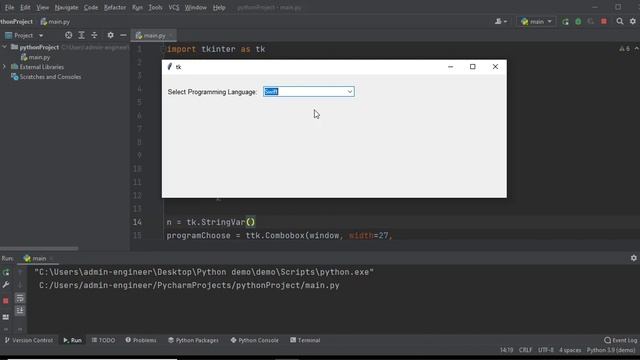Open the File menu
Viewport: 640px width, 360px height.
(9, 7)
